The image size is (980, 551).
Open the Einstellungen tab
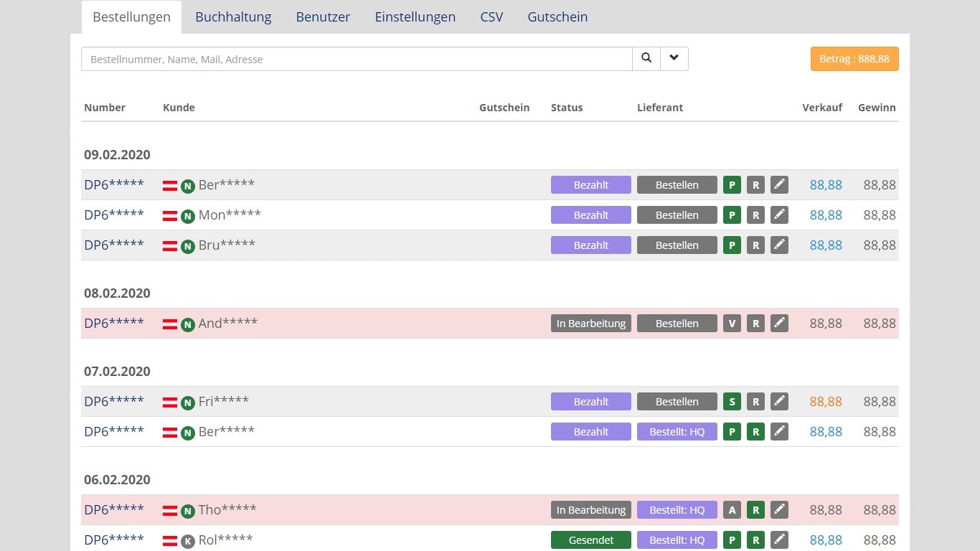[415, 17]
